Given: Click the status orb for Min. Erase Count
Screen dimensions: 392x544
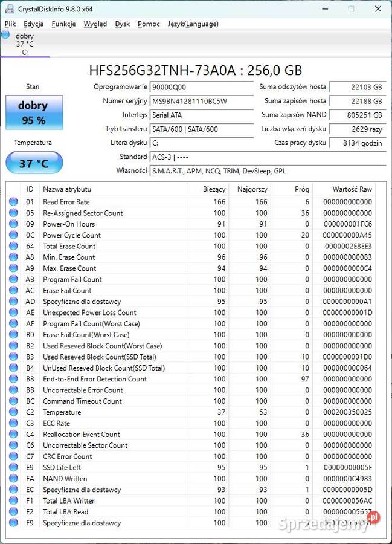Looking at the screenshot, I should tap(13, 257).
